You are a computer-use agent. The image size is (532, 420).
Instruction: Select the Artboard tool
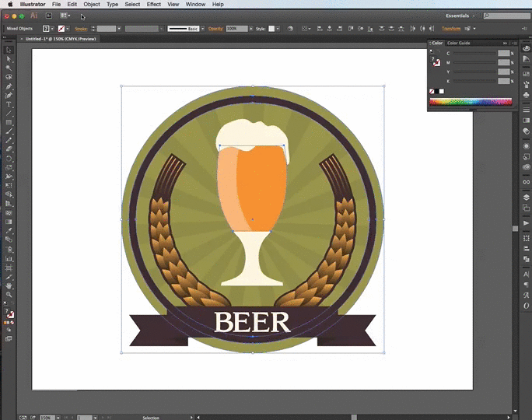[9, 268]
